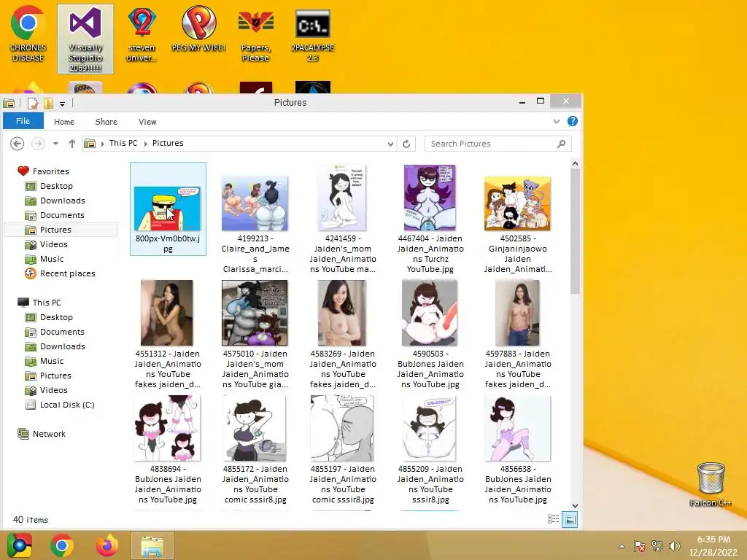Open Action Center flag in tray

tap(639, 546)
